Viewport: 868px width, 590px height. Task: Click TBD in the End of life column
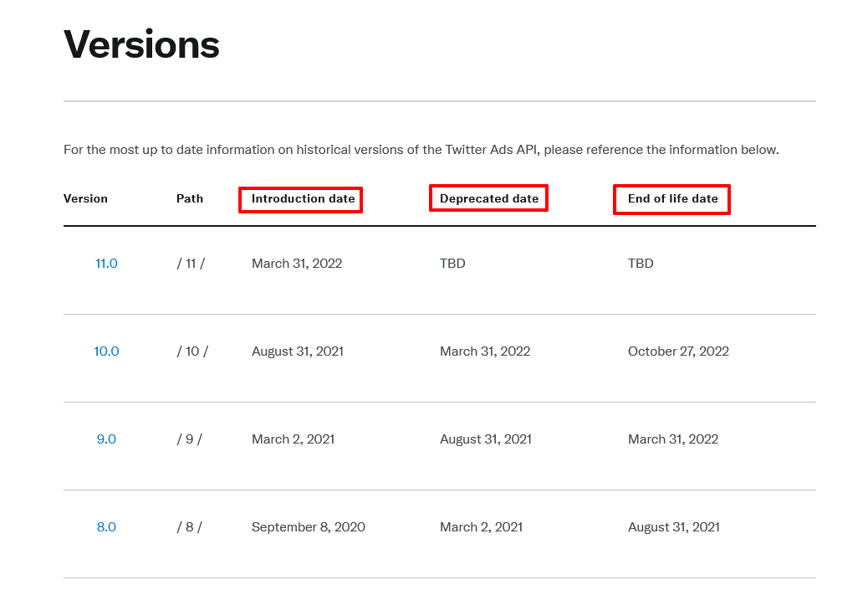coord(641,264)
